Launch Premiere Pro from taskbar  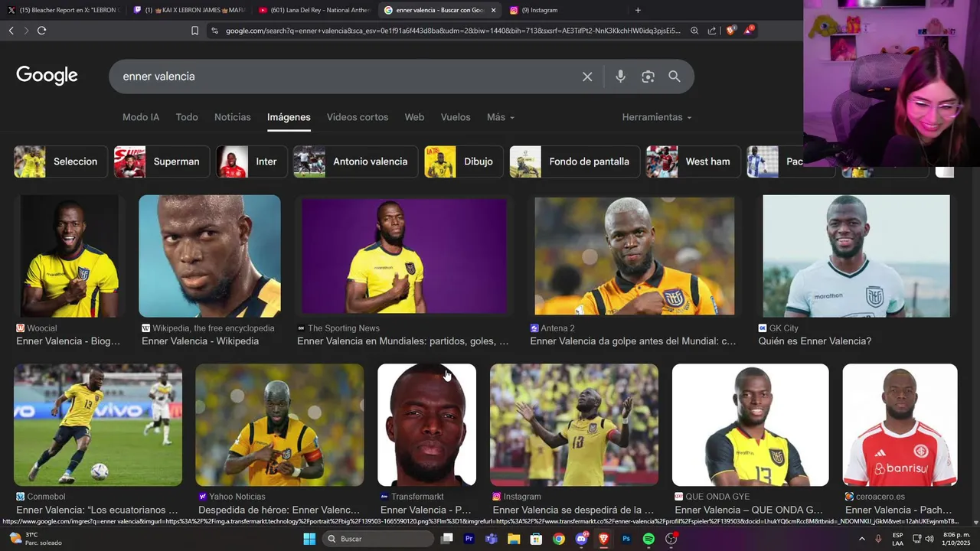(469, 539)
